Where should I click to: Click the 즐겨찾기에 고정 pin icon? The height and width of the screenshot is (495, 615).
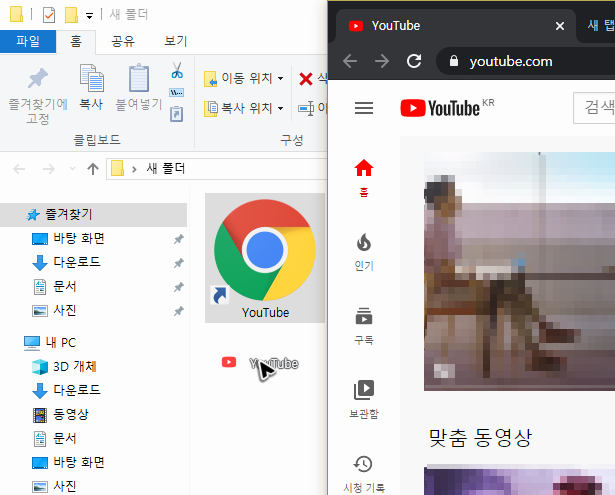(x=38, y=78)
